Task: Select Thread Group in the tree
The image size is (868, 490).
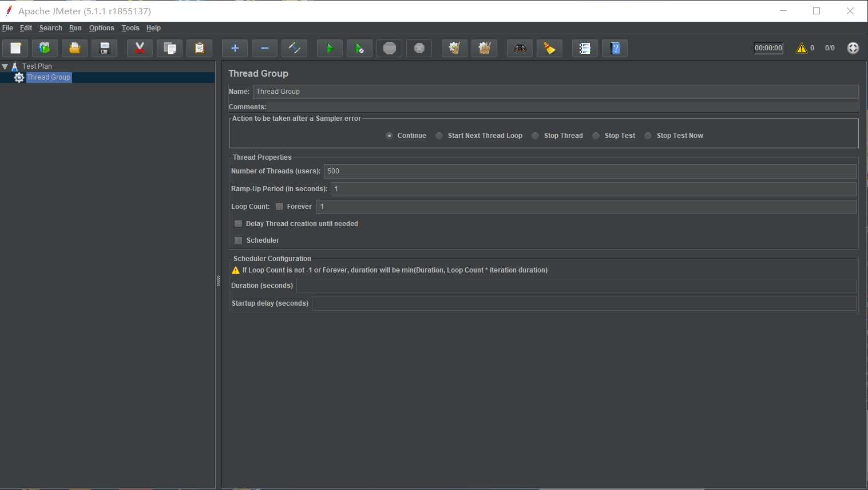Action: 49,77
